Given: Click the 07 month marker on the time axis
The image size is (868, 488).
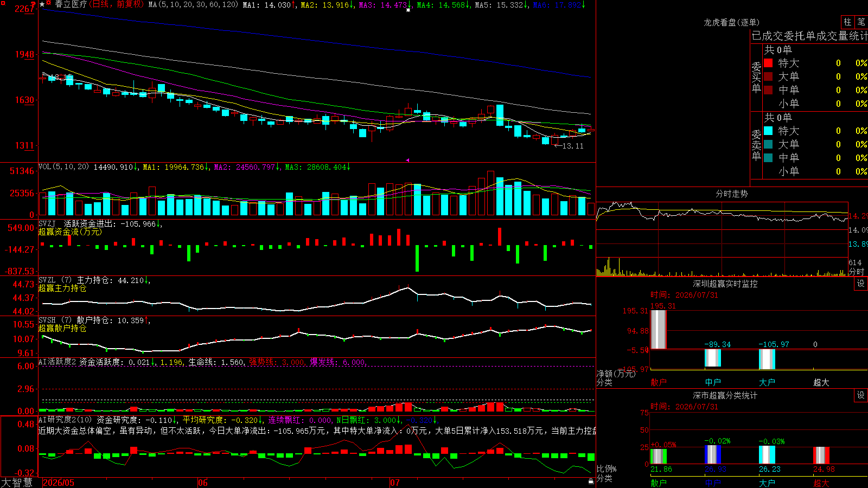Looking at the screenshot, I should 395,483.
